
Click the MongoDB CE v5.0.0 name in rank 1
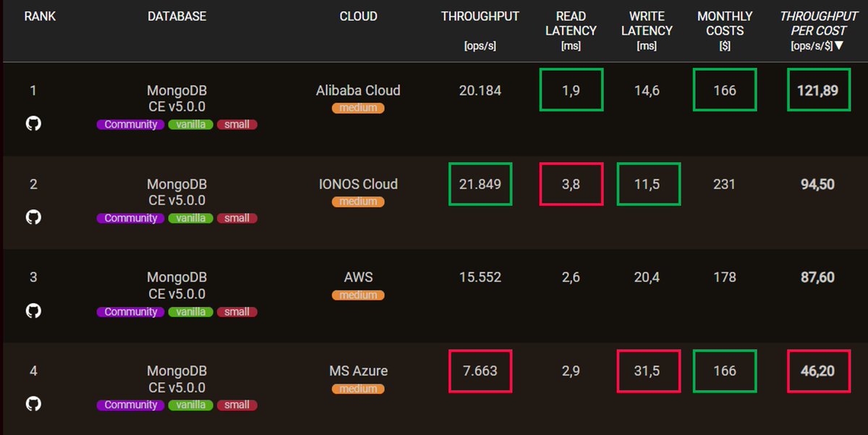click(177, 99)
